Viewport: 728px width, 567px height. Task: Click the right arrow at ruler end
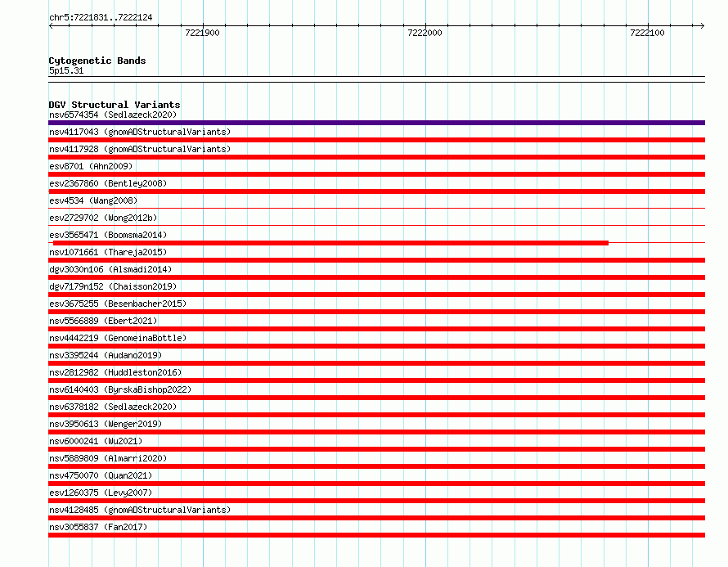tap(703, 26)
